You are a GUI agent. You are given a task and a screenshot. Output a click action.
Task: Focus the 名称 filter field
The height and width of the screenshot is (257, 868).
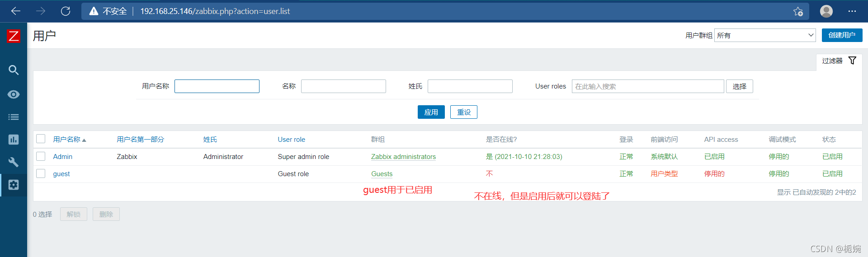pos(344,86)
